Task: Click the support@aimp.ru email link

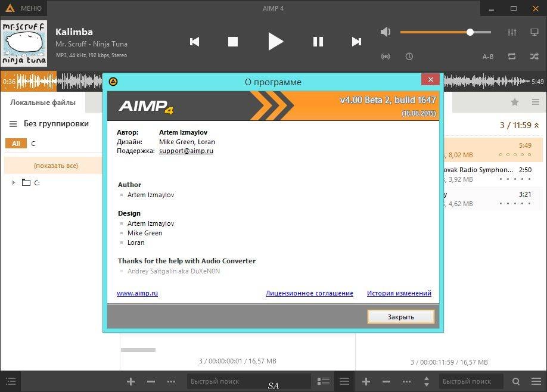Action: point(186,151)
